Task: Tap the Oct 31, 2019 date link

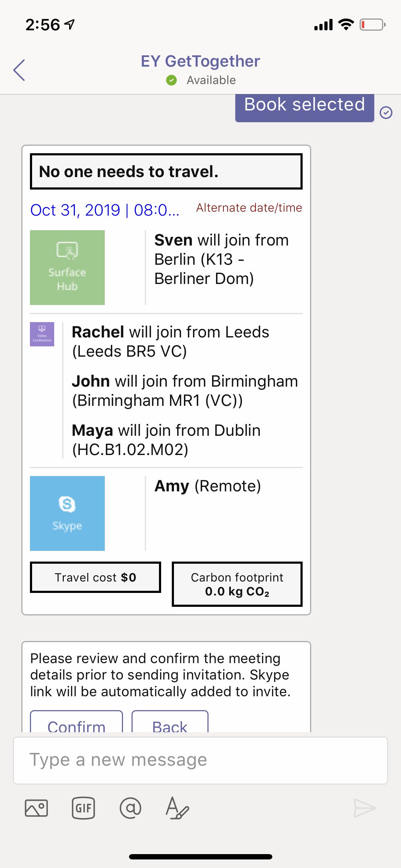Action: click(x=105, y=210)
